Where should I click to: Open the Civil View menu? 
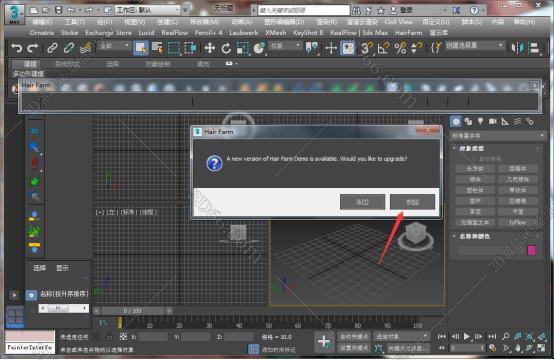(399, 22)
